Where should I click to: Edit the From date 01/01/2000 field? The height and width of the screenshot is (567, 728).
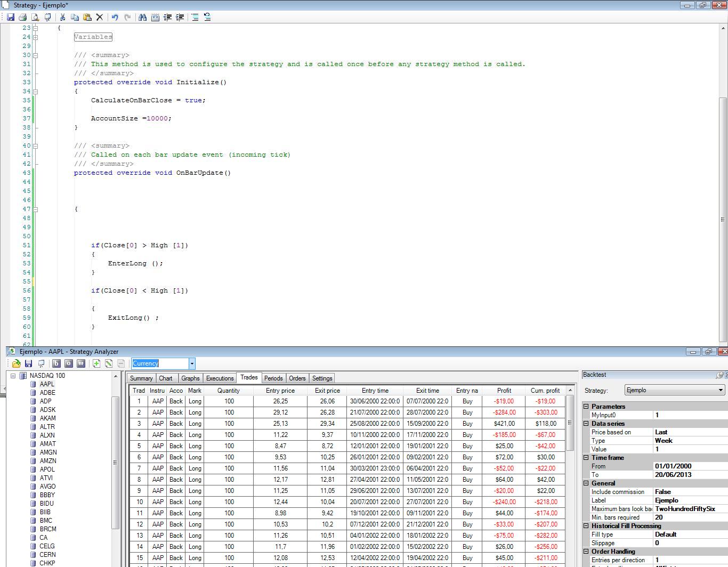[x=690, y=466]
